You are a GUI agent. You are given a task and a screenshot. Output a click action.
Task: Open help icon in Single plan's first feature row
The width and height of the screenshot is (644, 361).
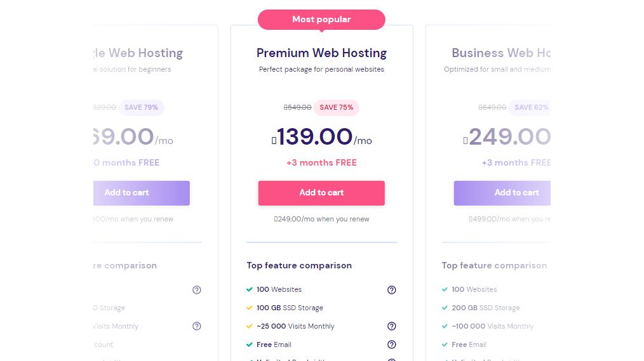[197, 290]
